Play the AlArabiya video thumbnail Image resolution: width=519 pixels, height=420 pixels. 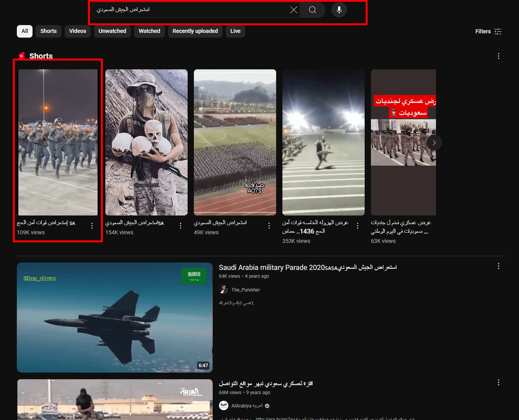point(115,400)
